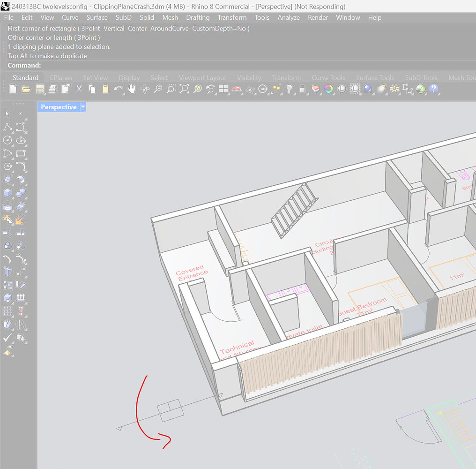Open the Transform menu
Viewport: 476px width, 469px height.
232,17
